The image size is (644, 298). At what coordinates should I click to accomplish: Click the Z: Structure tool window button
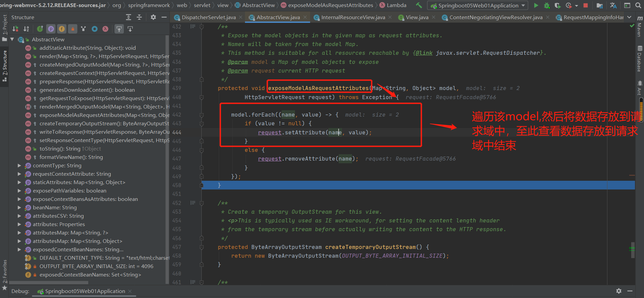pos(4,66)
